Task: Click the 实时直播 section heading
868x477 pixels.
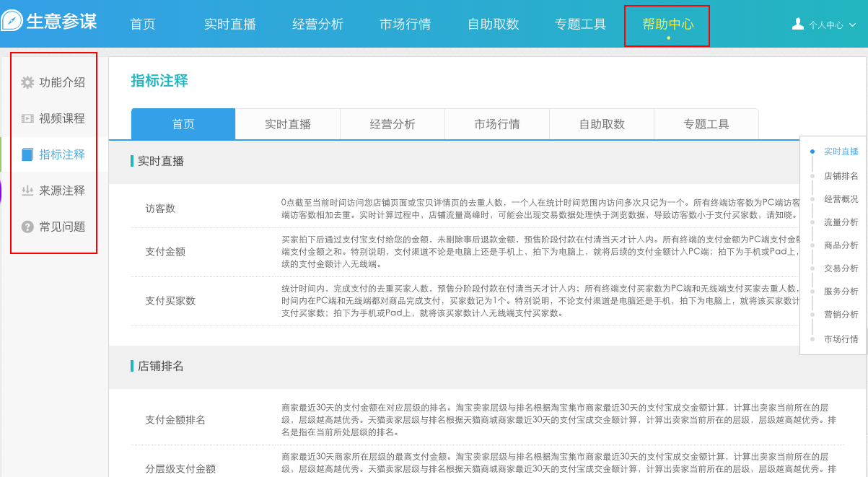Action: tap(161, 161)
